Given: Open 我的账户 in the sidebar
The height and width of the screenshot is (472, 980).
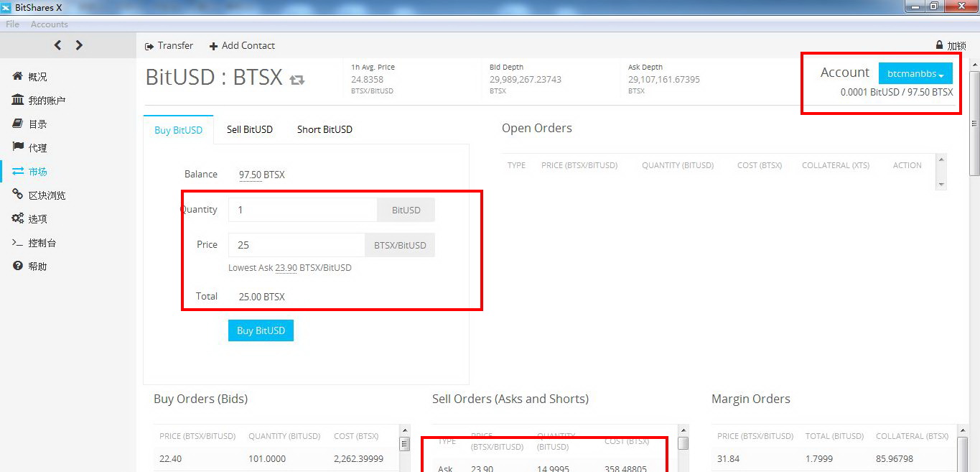Looking at the screenshot, I should [47, 101].
